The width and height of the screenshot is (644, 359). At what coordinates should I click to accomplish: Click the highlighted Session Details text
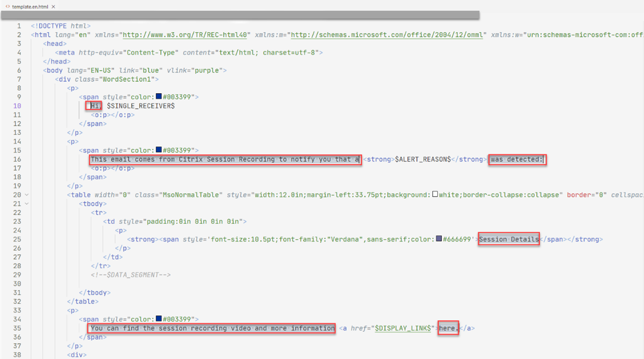[508, 239]
